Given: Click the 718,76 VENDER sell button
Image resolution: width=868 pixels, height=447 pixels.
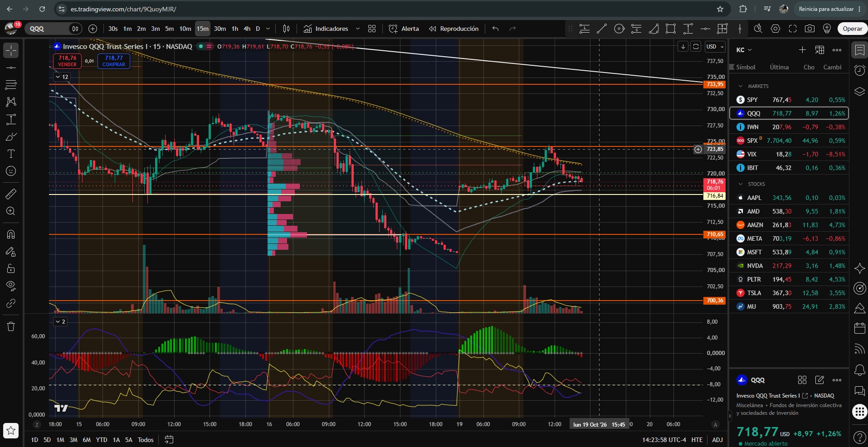Looking at the screenshot, I should [x=67, y=61].
